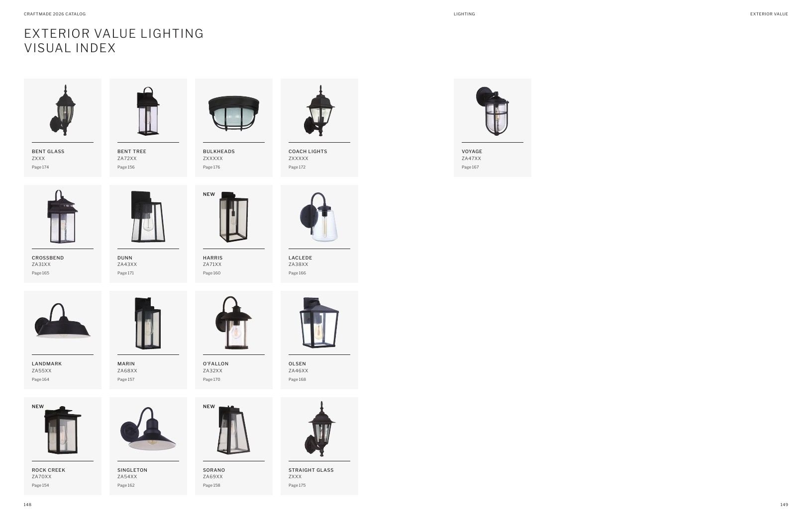Screen dimensions: 812x519
Task: Open the Bent Tree lantern photo
Action: pos(148,111)
